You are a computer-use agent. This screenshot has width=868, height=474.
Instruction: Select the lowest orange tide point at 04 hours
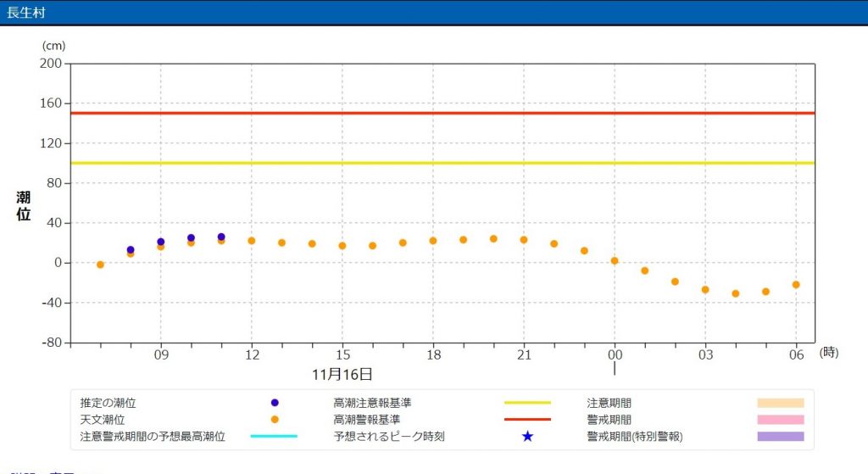(736, 293)
